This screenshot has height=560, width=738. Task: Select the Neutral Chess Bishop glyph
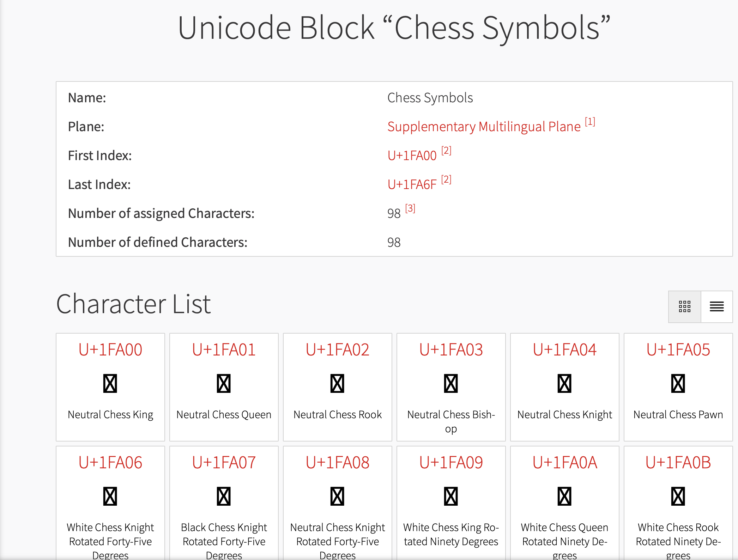click(451, 384)
